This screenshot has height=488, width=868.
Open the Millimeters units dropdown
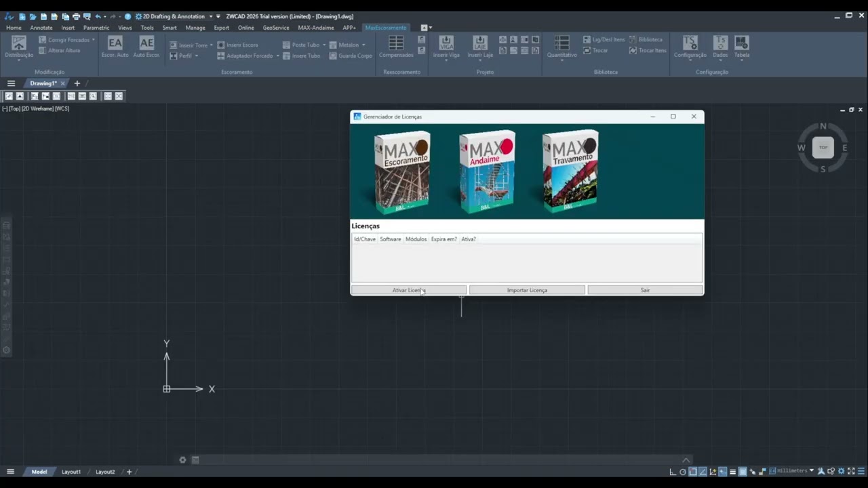(812, 470)
